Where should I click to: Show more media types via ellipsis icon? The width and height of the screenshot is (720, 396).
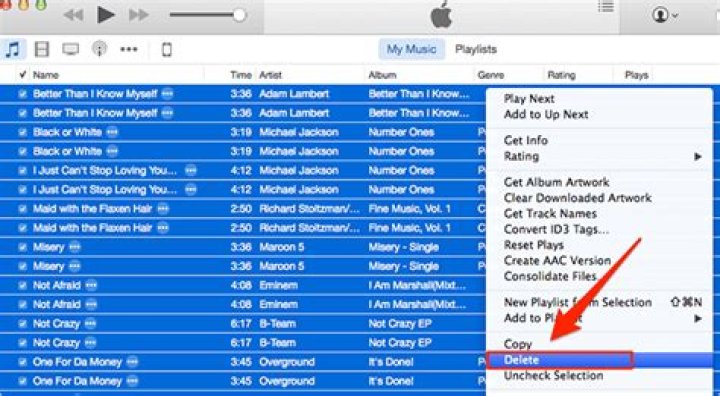(129, 49)
